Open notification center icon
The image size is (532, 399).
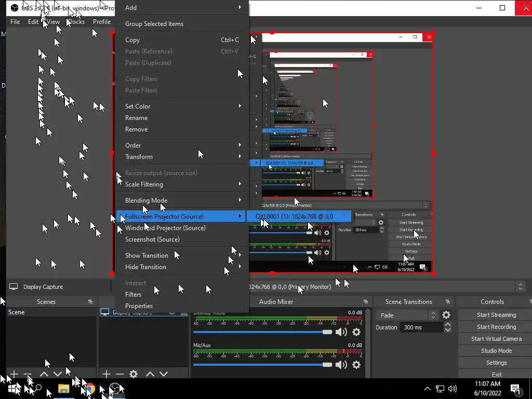(515, 389)
